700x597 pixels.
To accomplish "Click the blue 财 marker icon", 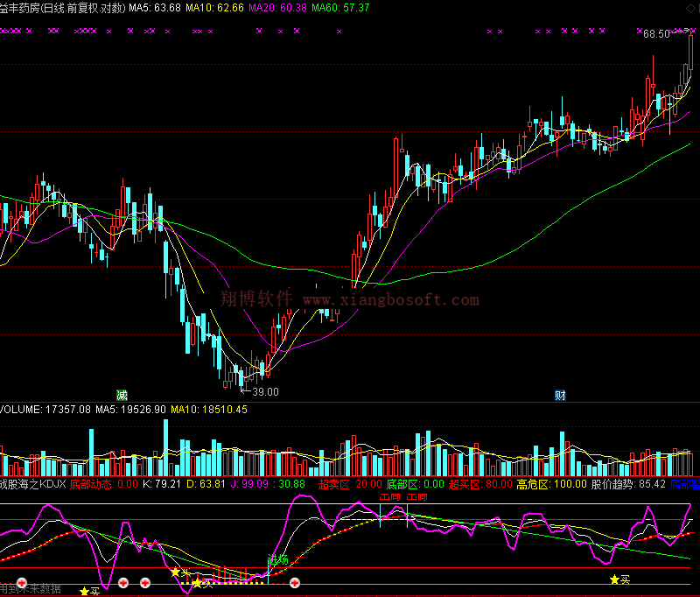I will [x=559, y=394].
